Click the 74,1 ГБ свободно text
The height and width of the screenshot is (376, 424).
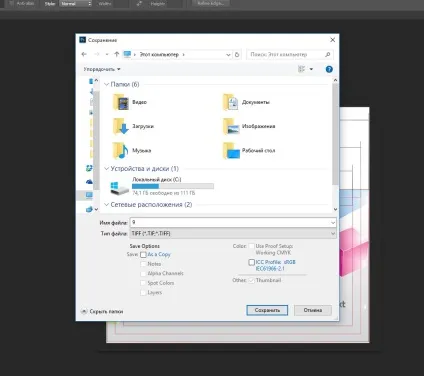pos(163,193)
